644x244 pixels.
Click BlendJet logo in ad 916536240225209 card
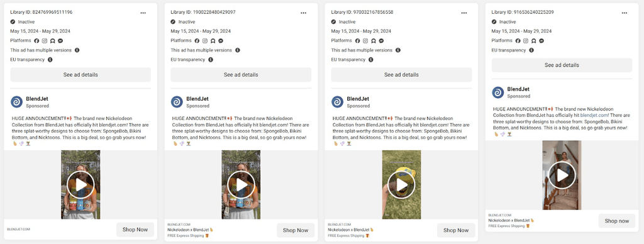pyautogui.click(x=498, y=92)
